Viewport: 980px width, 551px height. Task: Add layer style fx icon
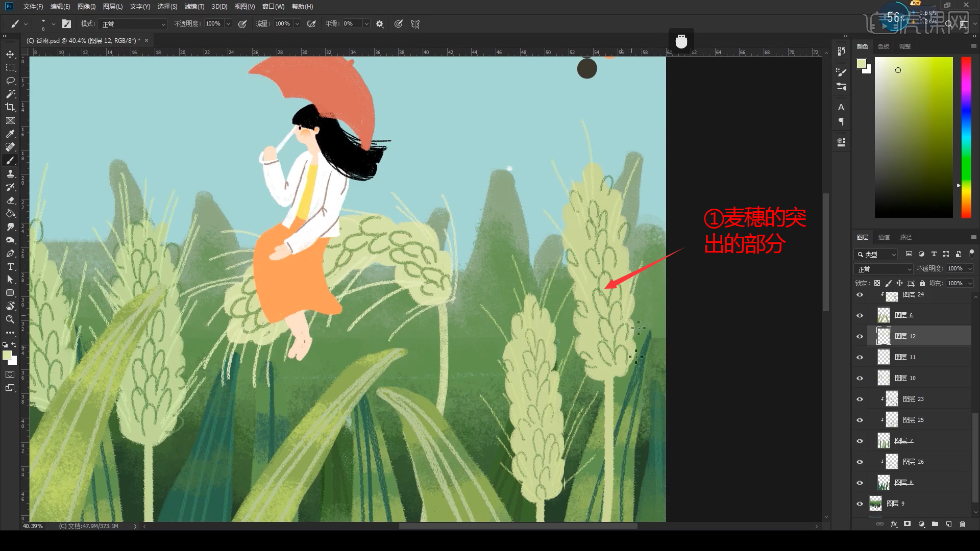(x=894, y=524)
